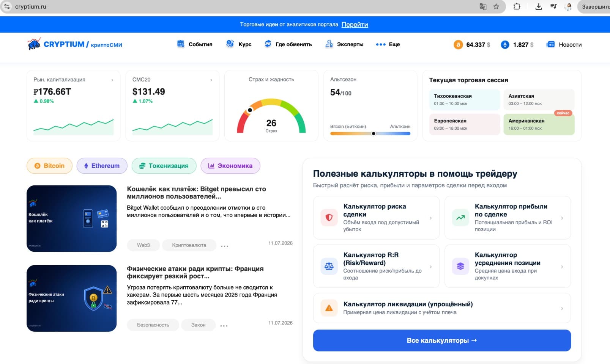Click the Перейти link in banner
The image size is (610, 364).
(355, 25)
